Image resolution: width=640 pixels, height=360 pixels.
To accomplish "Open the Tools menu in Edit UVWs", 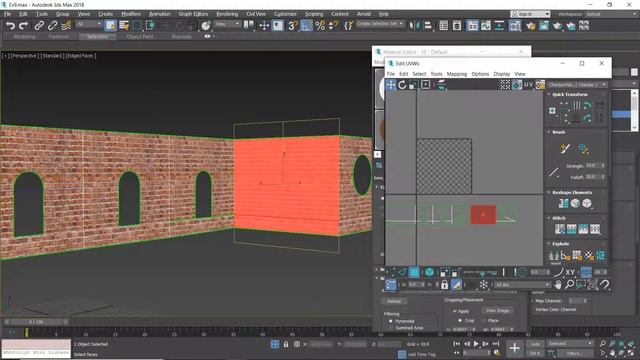I will (x=436, y=74).
